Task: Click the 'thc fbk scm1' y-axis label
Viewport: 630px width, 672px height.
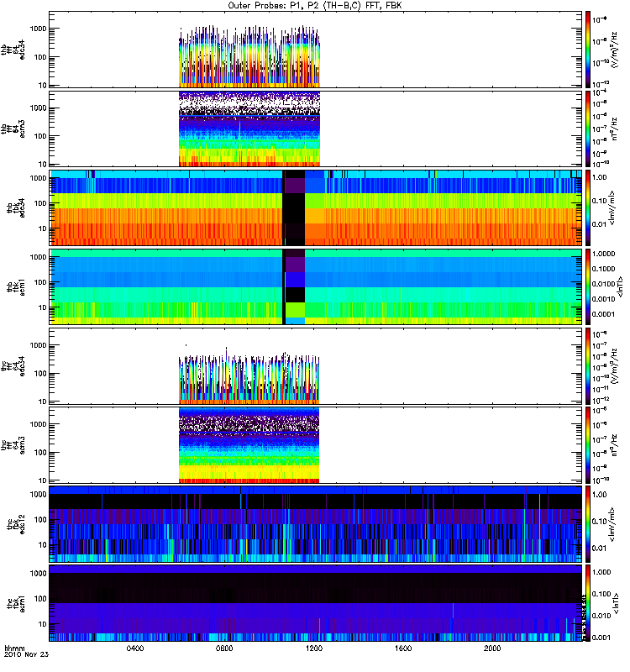Action: (15, 603)
